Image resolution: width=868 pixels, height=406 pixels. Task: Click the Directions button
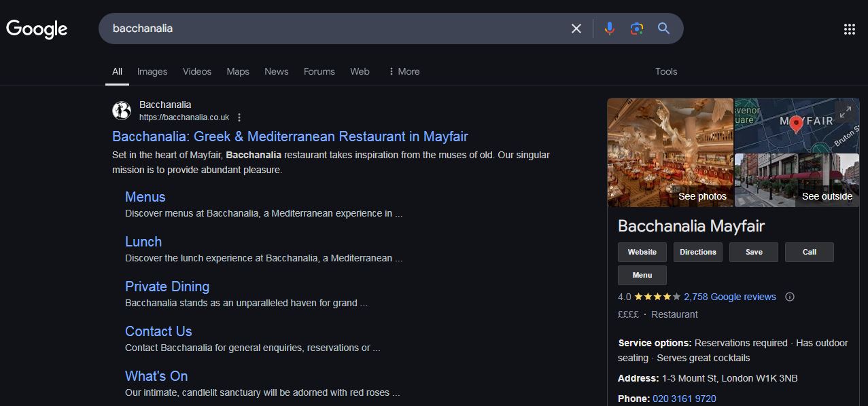698,252
